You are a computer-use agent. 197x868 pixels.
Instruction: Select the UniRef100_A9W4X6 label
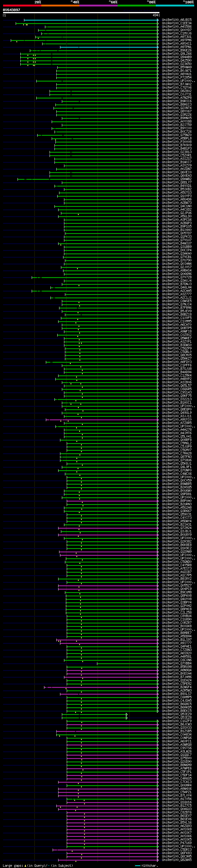177,789
